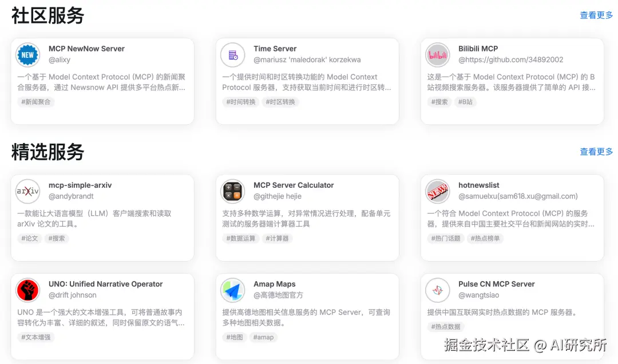Open UNO: Unified Narrative Operator title
Viewport: 618px width, 364px height.
[x=106, y=284]
